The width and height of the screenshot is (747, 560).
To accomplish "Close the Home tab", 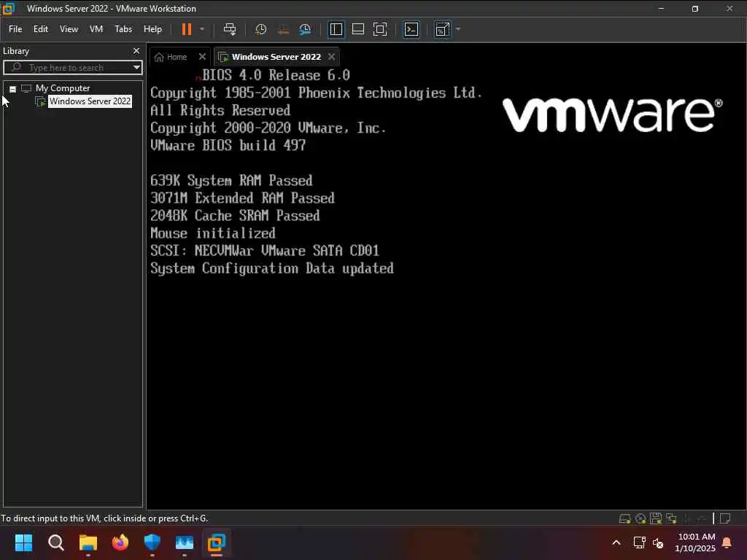I will pyautogui.click(x=202, y=57).
